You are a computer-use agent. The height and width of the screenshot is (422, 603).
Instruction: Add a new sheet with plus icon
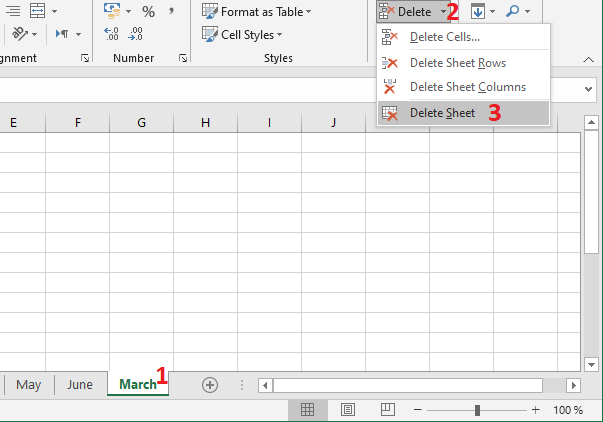click(210, 384)
